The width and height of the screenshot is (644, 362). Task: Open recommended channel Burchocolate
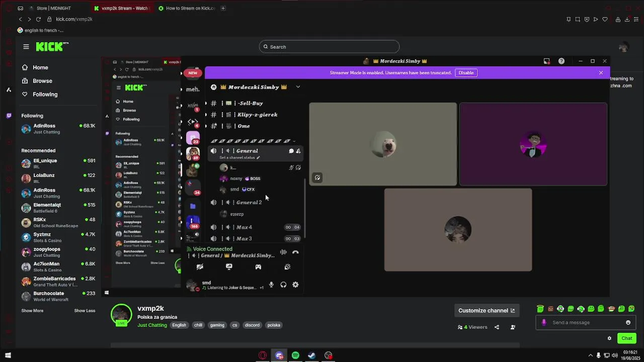point(58,296)
